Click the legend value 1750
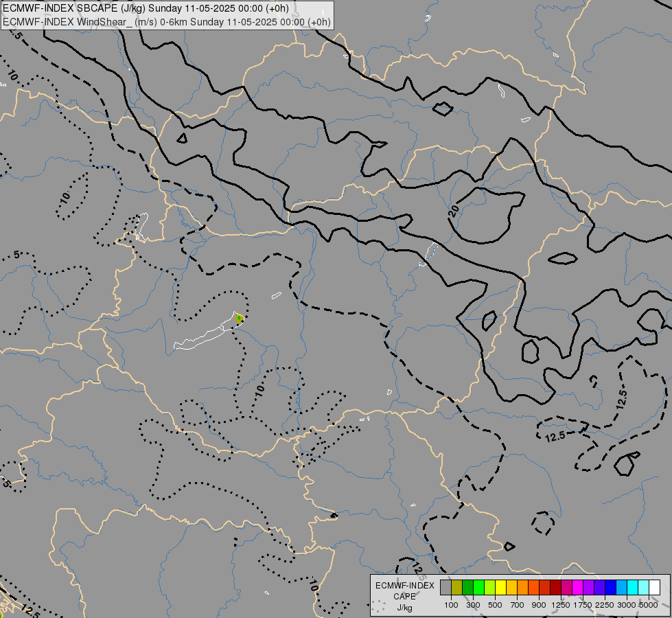 coord(583,605)
